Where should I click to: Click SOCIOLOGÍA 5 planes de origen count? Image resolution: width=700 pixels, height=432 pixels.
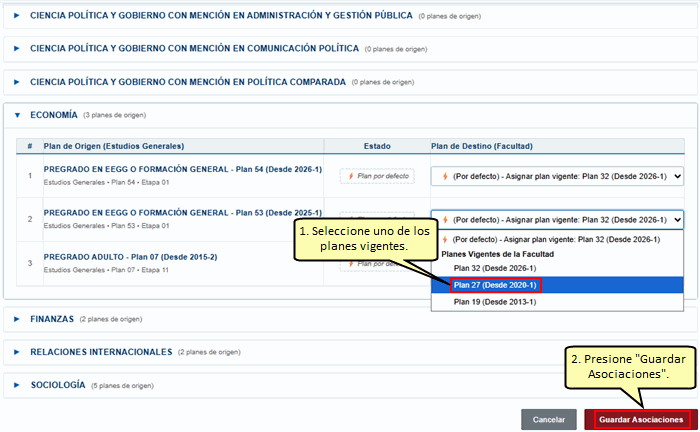click(x=122, y=386)
